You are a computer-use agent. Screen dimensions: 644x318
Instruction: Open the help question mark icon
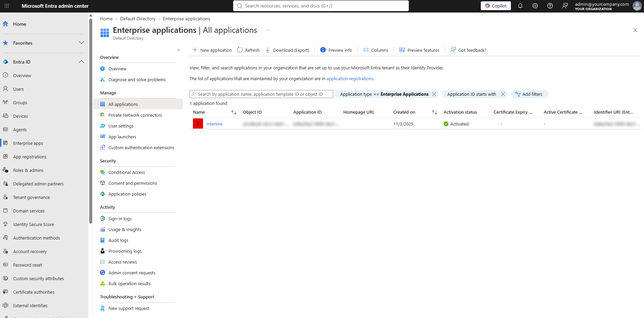[x=550, y=6]
